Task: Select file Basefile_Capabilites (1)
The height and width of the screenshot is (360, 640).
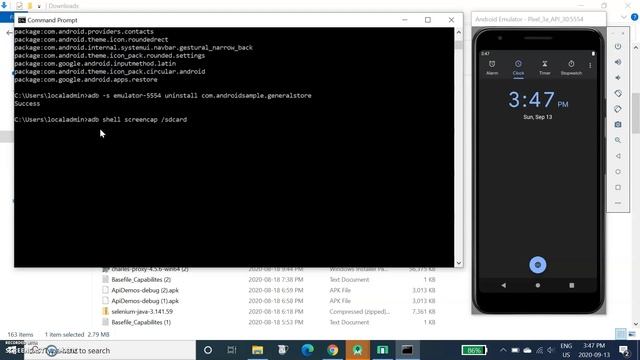Action: point(141,322)
